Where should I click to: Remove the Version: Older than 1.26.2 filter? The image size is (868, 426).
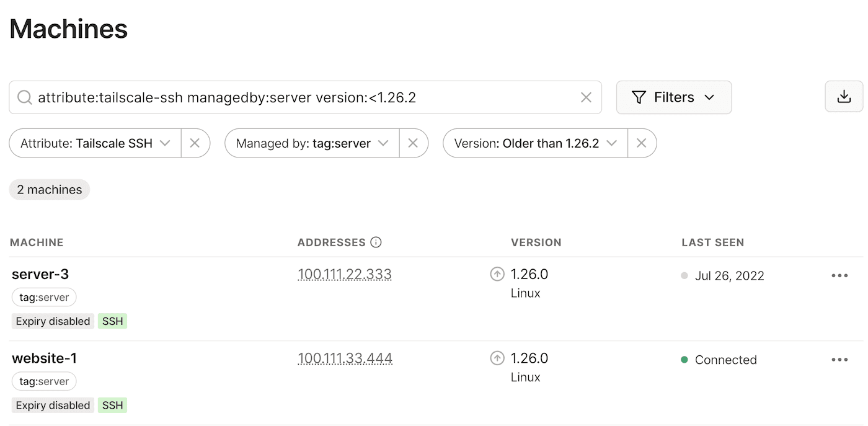click(642, 143)
